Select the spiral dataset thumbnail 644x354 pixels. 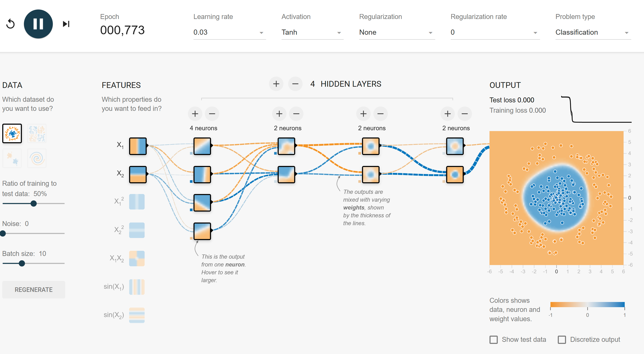tap(37, 158)
